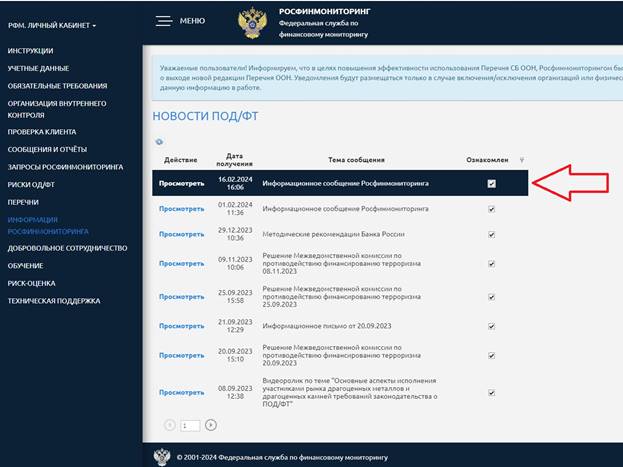Click Просмотреть for 09.11.2023 message
The height and width of the screenshot is (467, 623).
click(x=182, y=264)
